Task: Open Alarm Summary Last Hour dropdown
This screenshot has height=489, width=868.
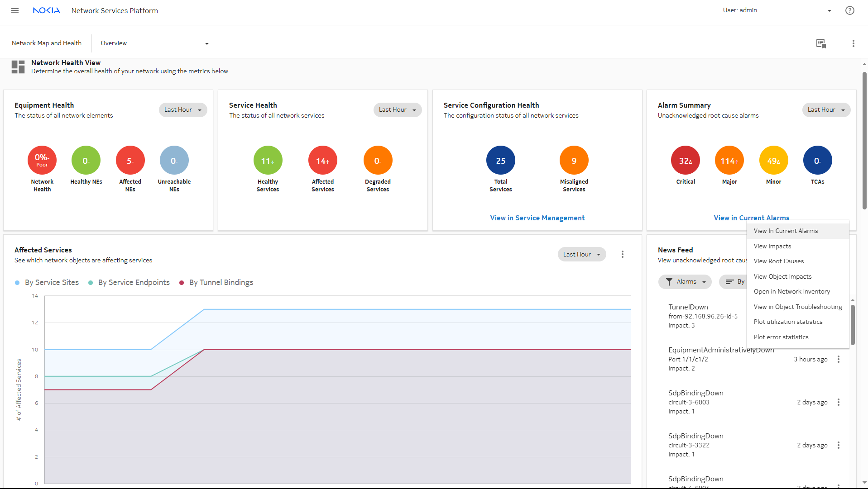Action: 826,110
